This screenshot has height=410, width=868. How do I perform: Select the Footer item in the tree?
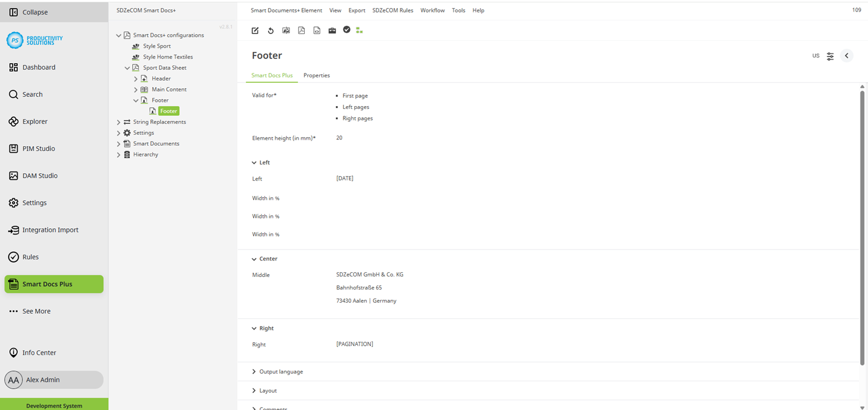[x=168, y=111]
